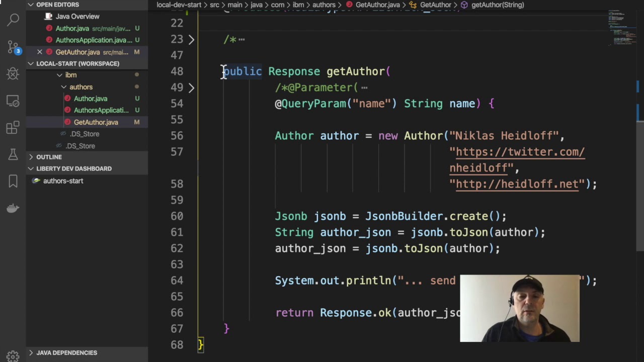Open the bookmark icon in activity bar

point(13,181)
